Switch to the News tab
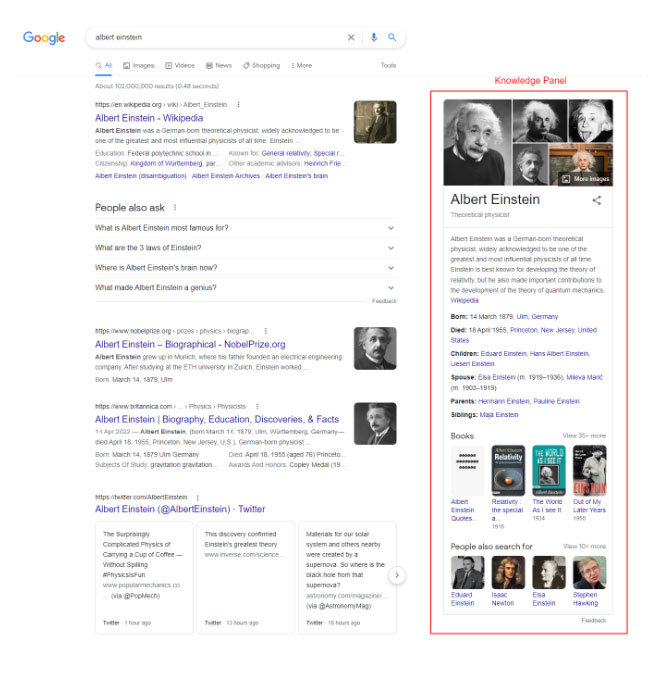 tap(219, 65)
